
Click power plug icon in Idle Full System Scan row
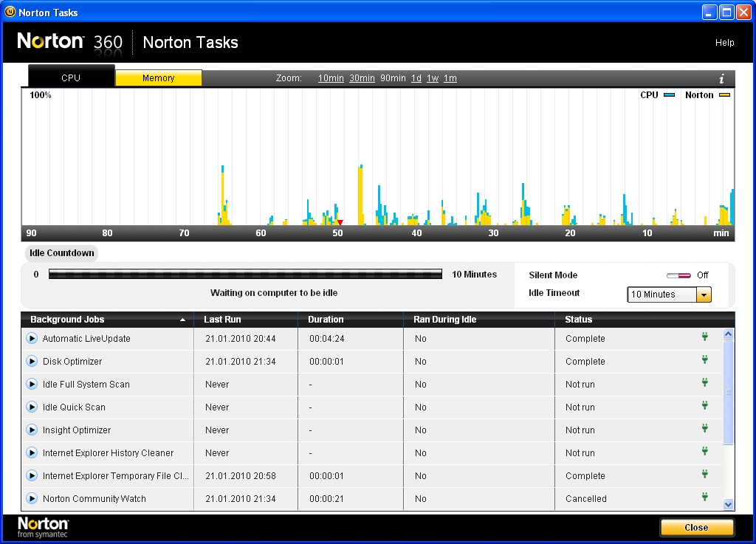coord(705,382)
